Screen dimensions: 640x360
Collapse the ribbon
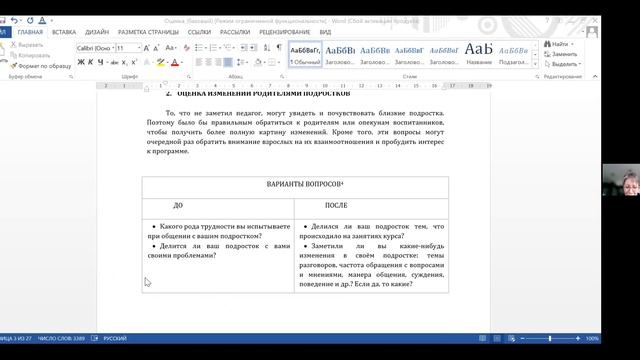pos(595,76)
